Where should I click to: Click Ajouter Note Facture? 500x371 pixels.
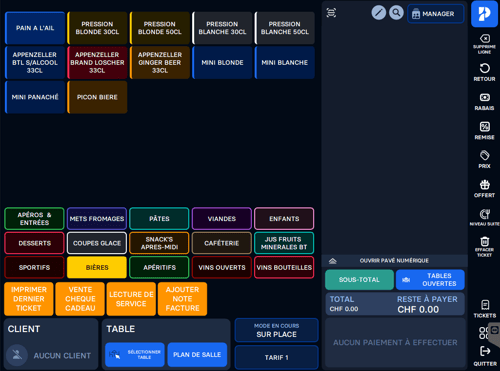[182, 299]
